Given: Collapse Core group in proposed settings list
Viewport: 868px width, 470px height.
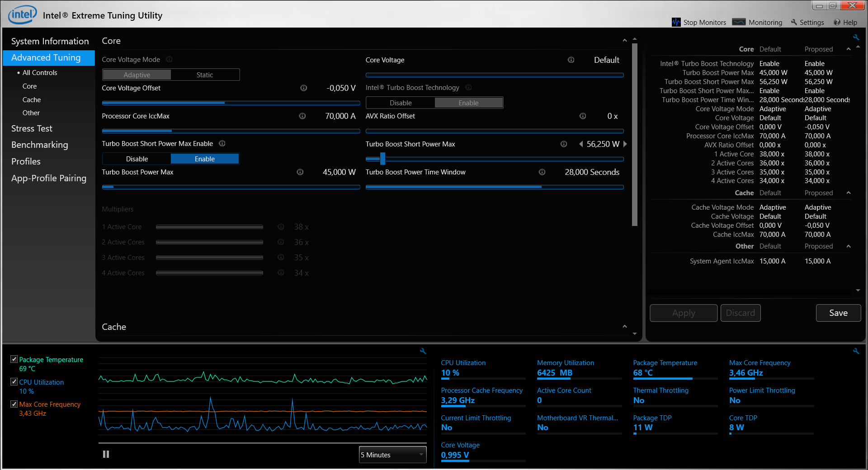Looking at the screenshot, I should [x=849, y=49].
